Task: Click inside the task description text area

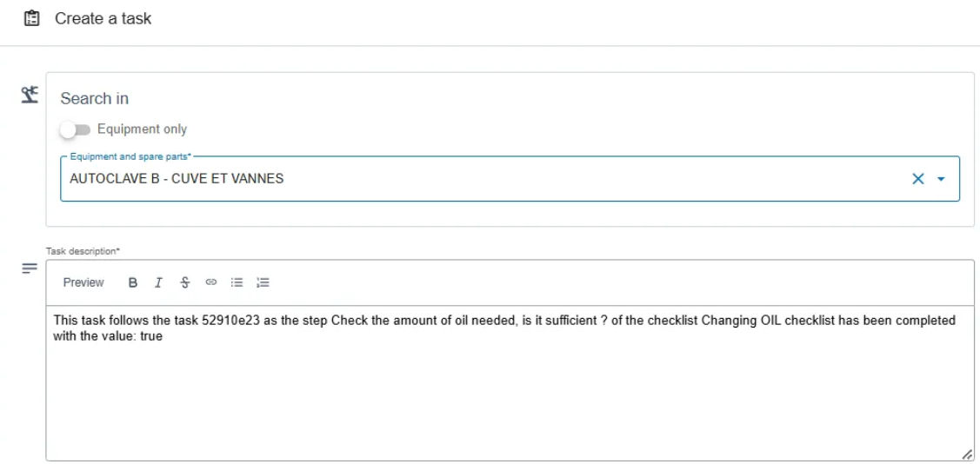Action: [510, 383]
